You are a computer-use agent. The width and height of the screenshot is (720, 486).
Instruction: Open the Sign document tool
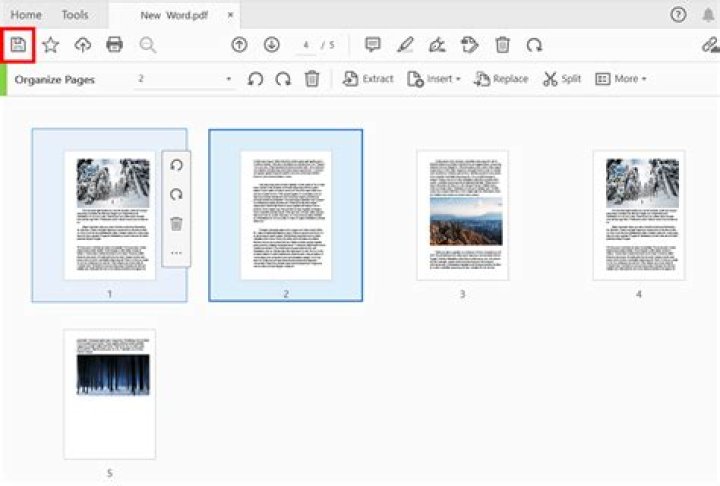tap(437, 45)
